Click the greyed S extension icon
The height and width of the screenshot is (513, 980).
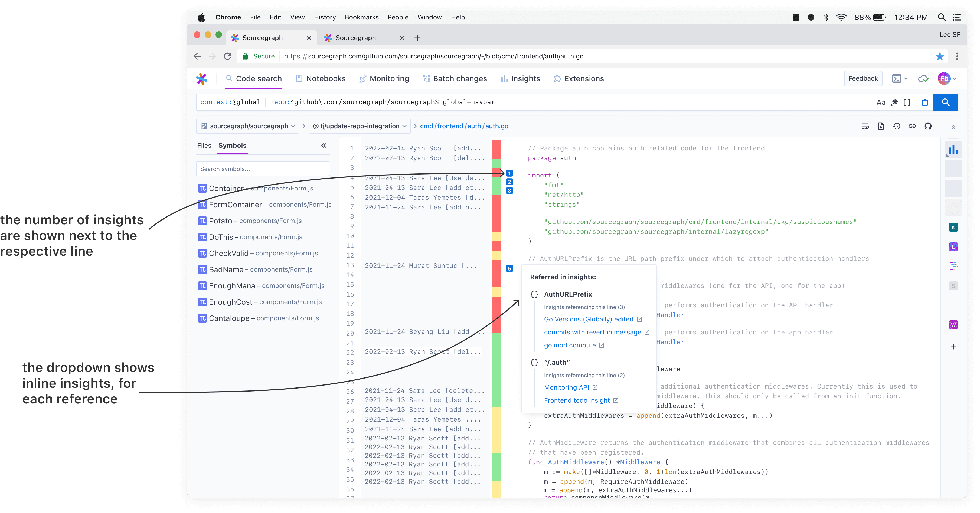[x=953, y=286]
